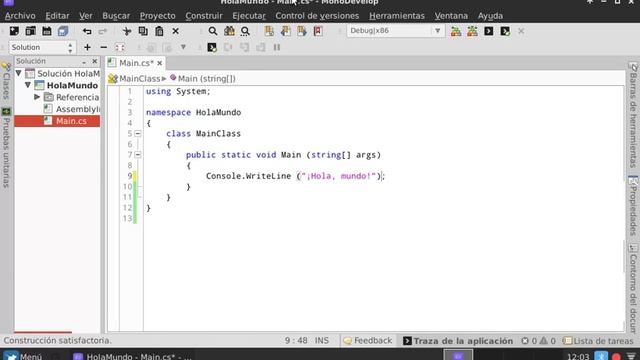
Task: Select the AssemblyInfo file in tree
Action: tap(72, 109)
